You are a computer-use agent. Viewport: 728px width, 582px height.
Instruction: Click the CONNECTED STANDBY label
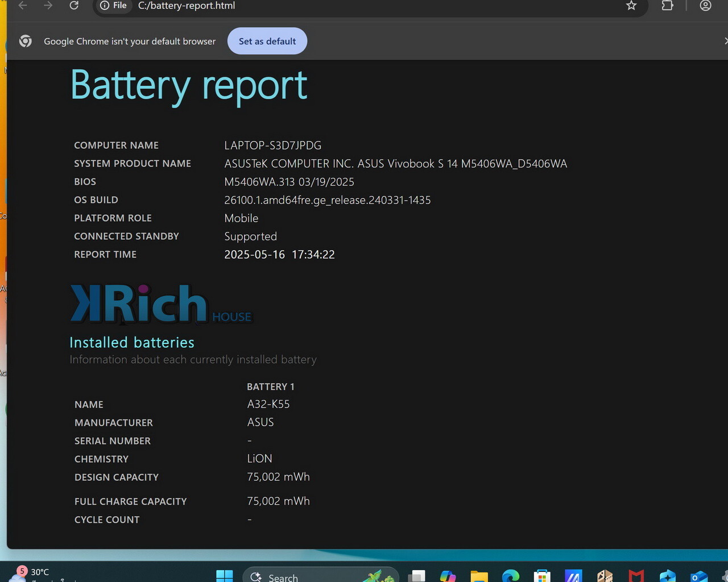coord(126,236)
